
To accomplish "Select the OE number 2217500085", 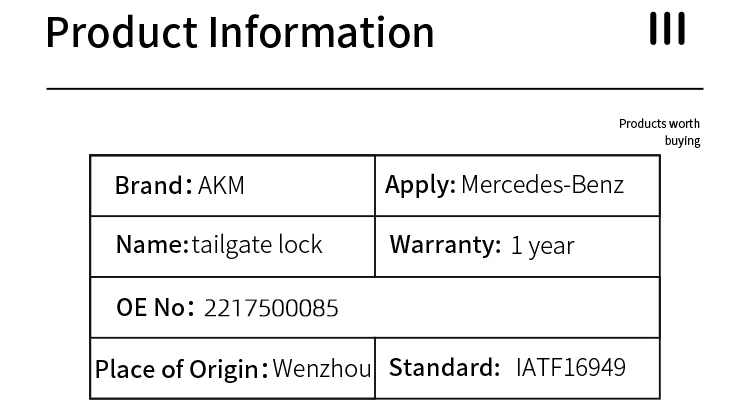I will [x=271, y=308].
